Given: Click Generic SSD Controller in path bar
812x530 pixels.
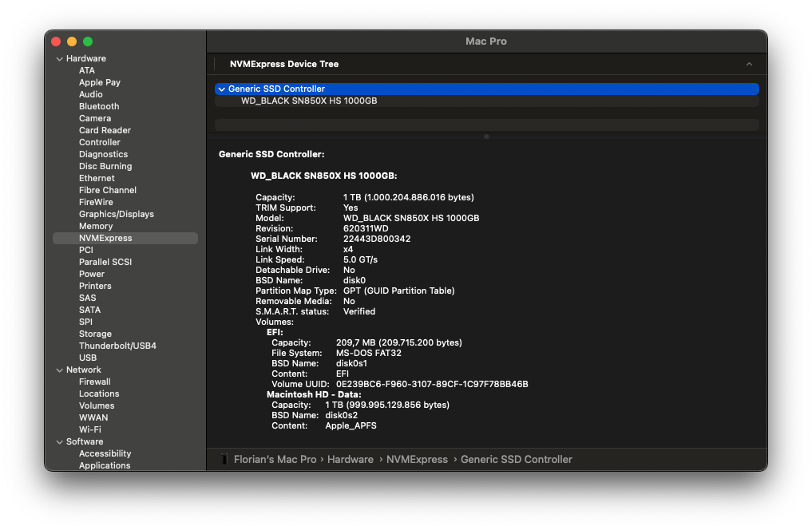Looking at the screenshot, I should click(x=517, y=460).
